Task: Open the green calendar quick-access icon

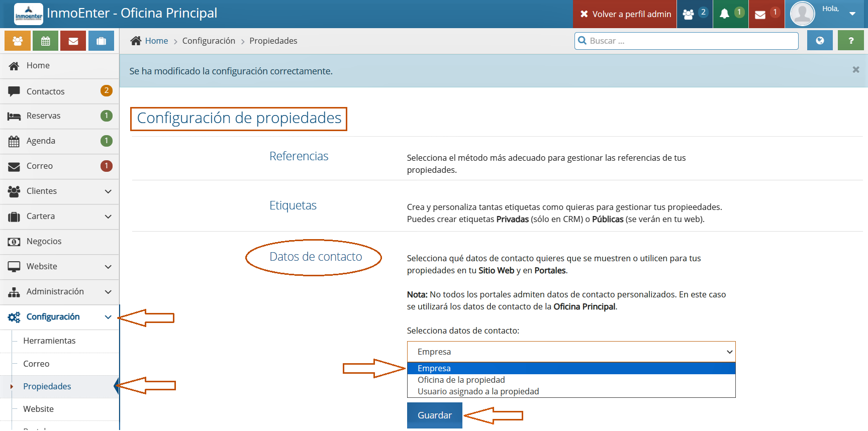Action: [x=46, y=41]
